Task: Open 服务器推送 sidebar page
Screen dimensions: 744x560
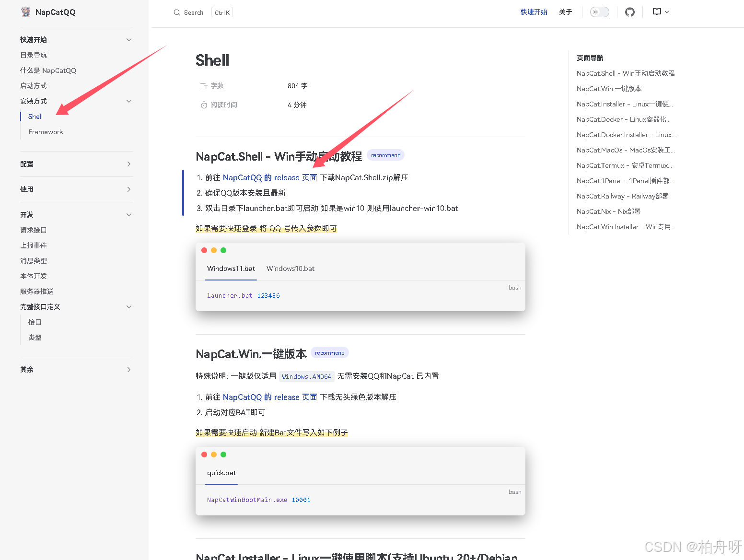Action: click(x=37, y=292)
